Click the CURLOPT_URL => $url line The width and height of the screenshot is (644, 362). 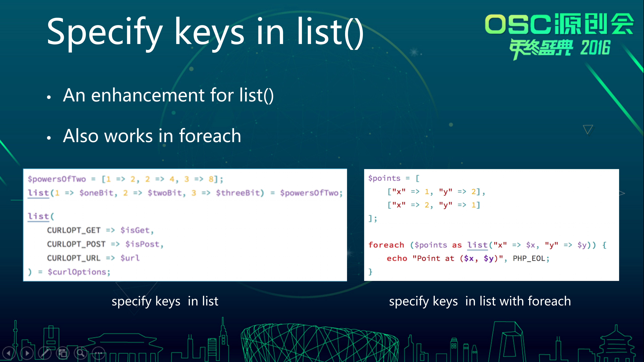point(92,258)
